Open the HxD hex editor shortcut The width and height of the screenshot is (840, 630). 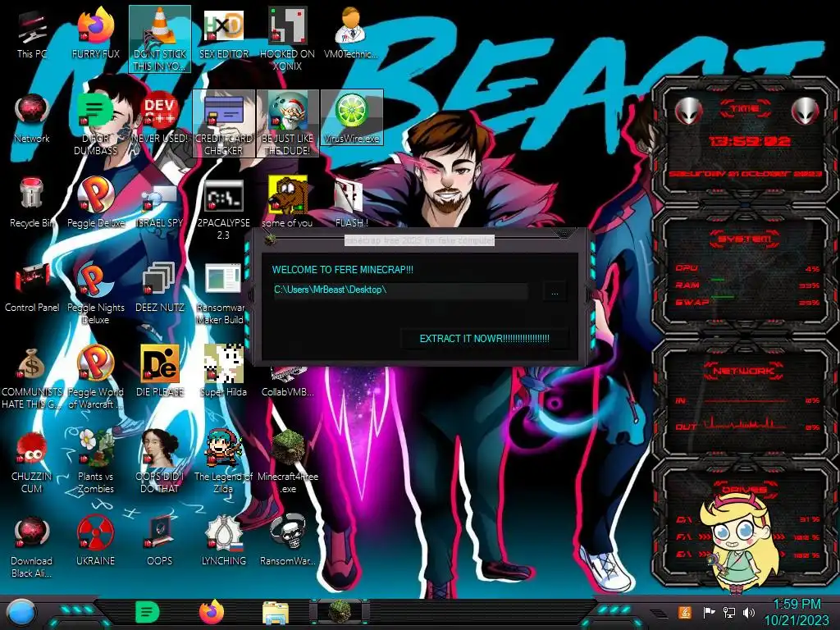point(223,32)
